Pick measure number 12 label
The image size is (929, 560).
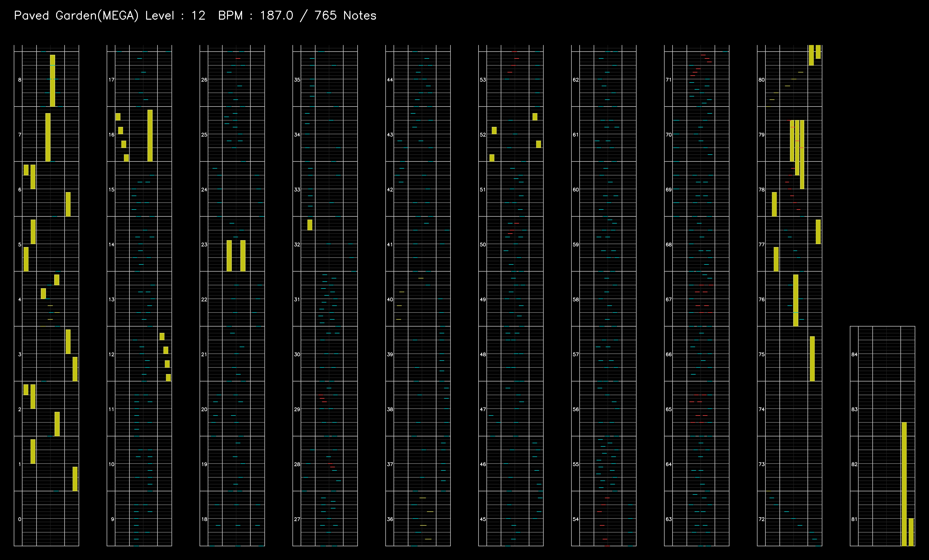(111, 354)
